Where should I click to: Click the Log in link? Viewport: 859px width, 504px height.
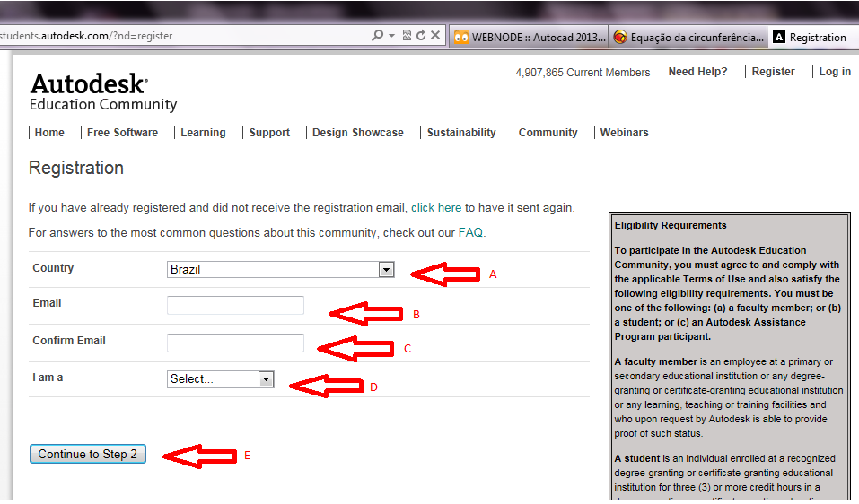(x=834, y=72)
